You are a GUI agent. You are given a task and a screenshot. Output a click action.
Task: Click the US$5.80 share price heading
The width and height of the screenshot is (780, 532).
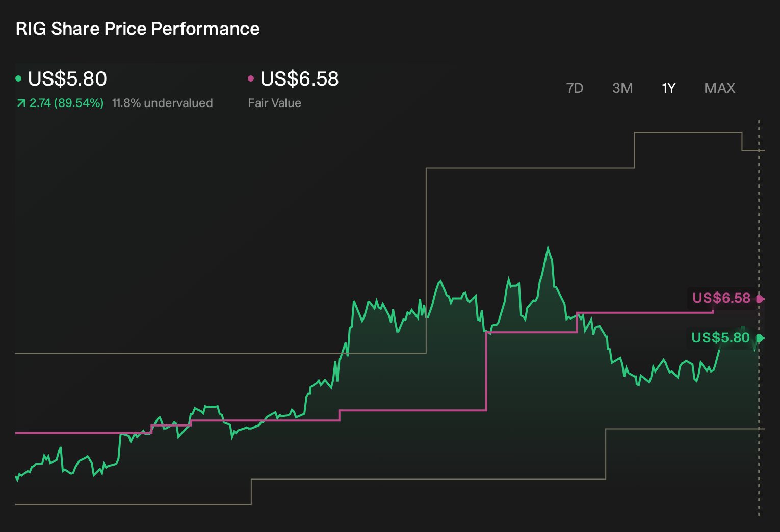coord(67,79)
